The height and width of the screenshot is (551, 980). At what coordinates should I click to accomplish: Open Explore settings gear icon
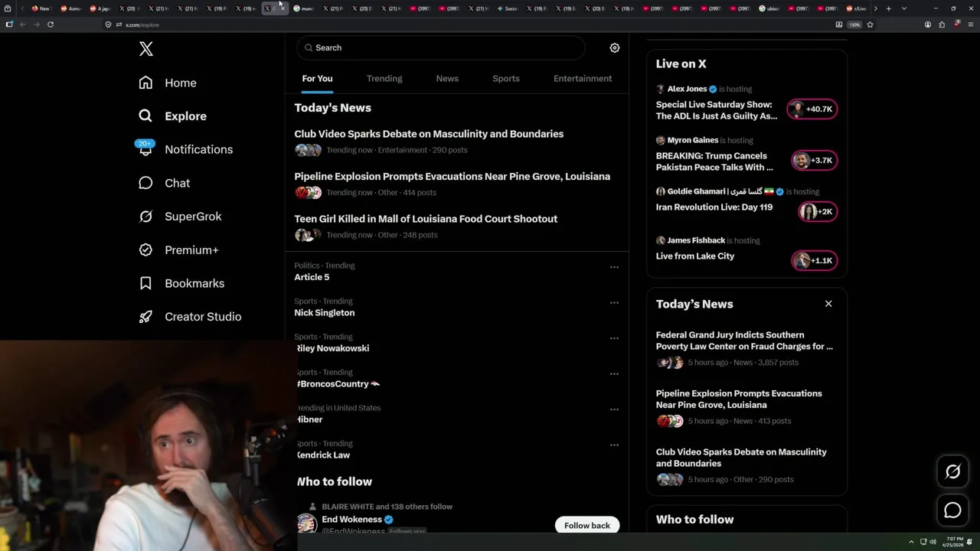(x=615, y=47)
